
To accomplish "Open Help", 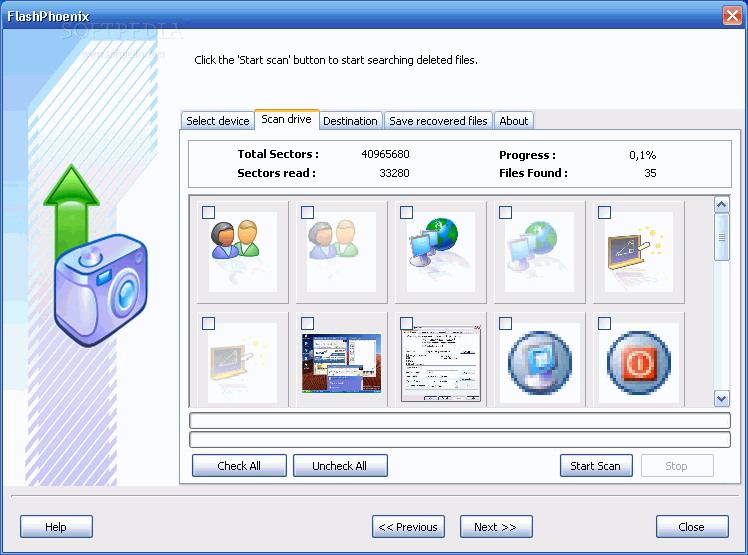I will point(56,527).
